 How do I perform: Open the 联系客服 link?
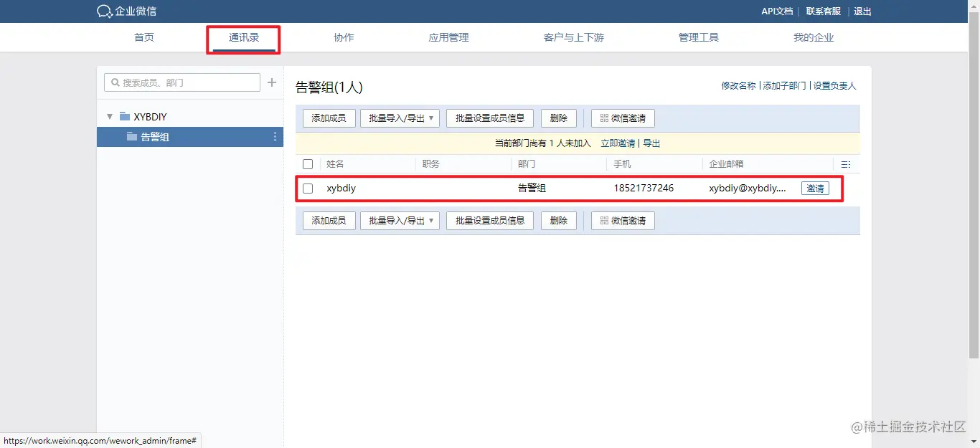(824, 11)
